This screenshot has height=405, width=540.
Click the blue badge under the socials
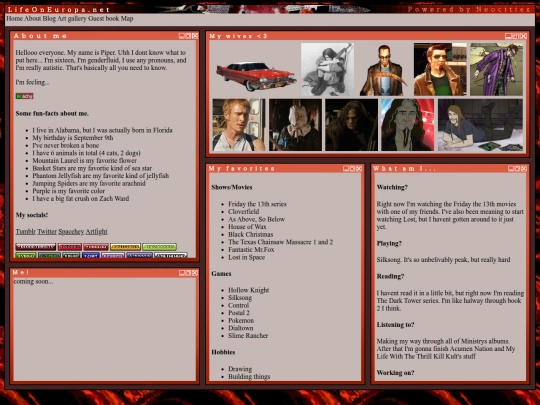[91, 256]
